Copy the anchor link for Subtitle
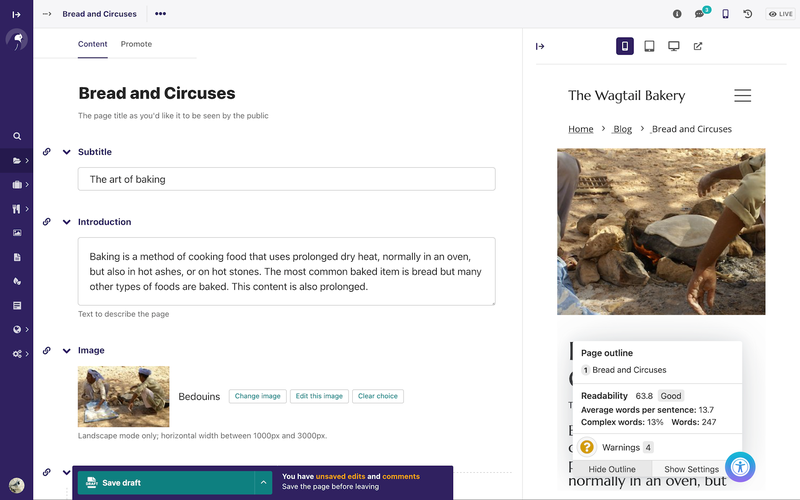Screen dimensions: 800x500 (x=46, y=152)
